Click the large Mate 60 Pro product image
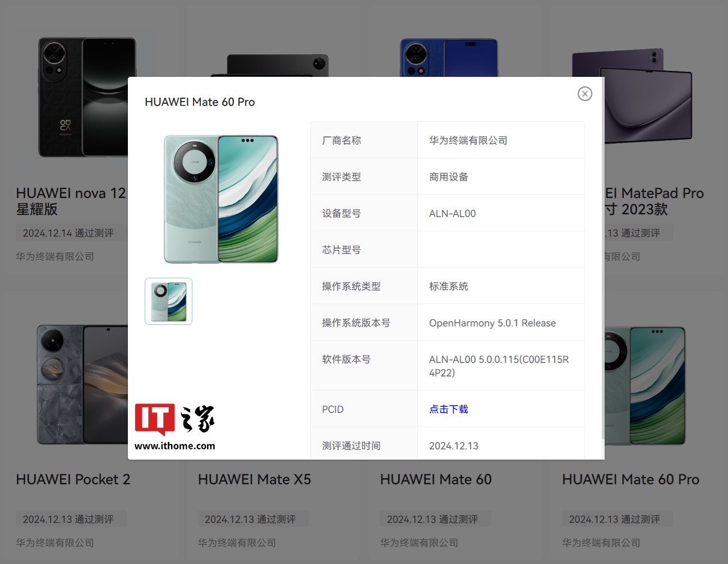728x564 pixels. [x=221, y=199]
